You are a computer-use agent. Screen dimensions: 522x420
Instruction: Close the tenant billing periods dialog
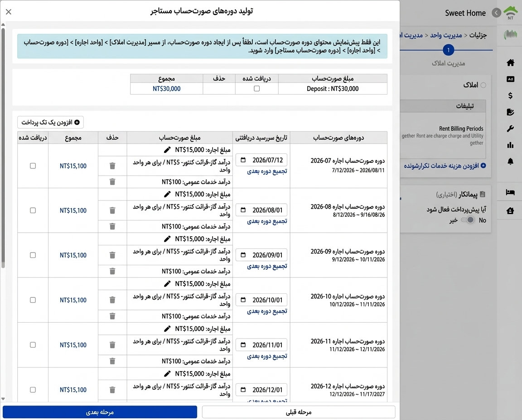pyautogui.click(x=9, y=12)
